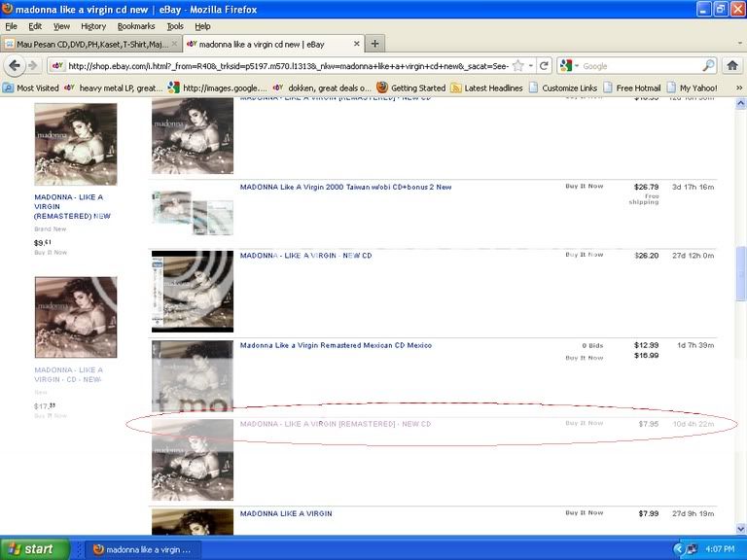747x560 pixels.
Task: Click the Google search input field
Action: 641,66
